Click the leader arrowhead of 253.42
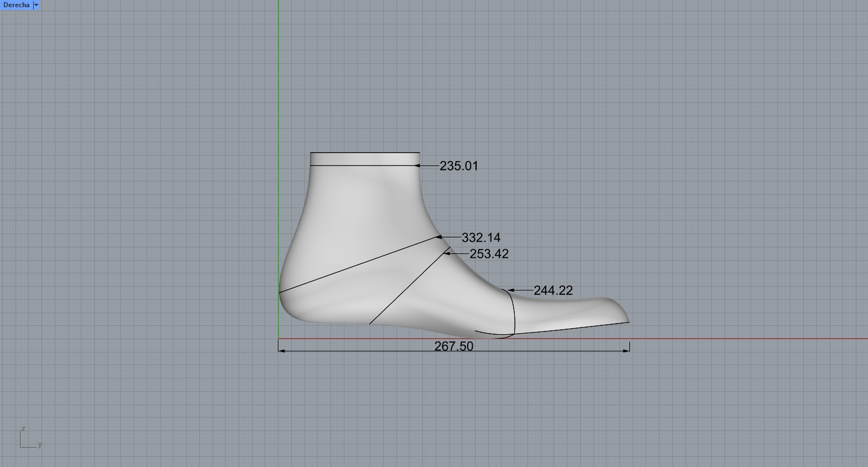 coord(447,254)
